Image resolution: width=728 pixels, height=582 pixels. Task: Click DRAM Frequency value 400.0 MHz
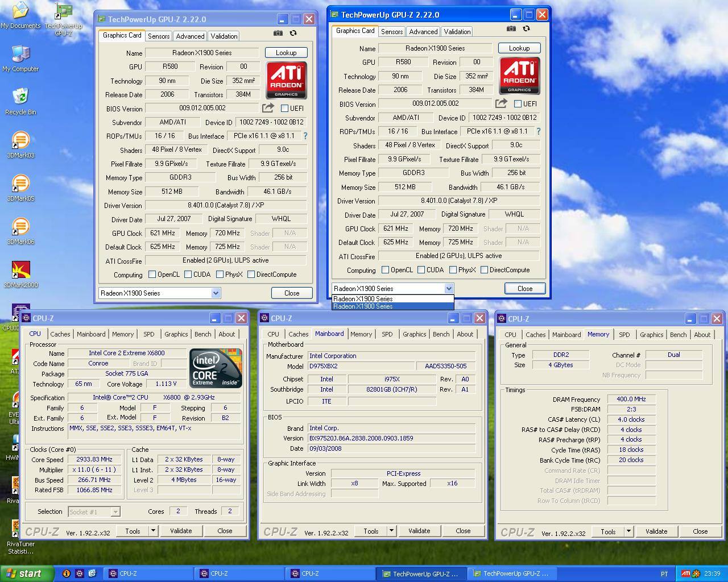631,399
